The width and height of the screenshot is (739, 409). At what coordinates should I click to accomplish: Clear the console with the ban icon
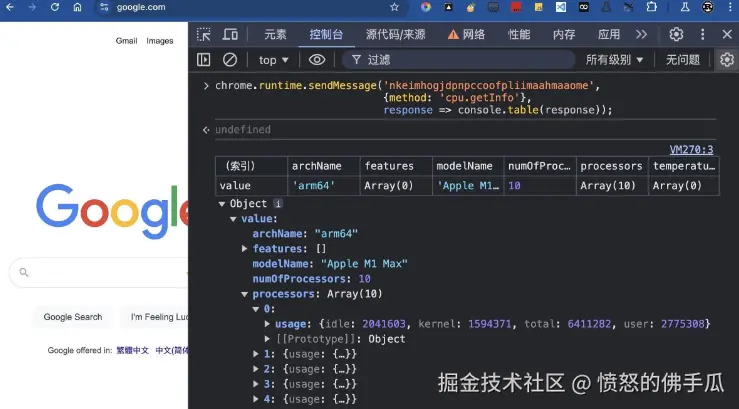click(230, 59)
